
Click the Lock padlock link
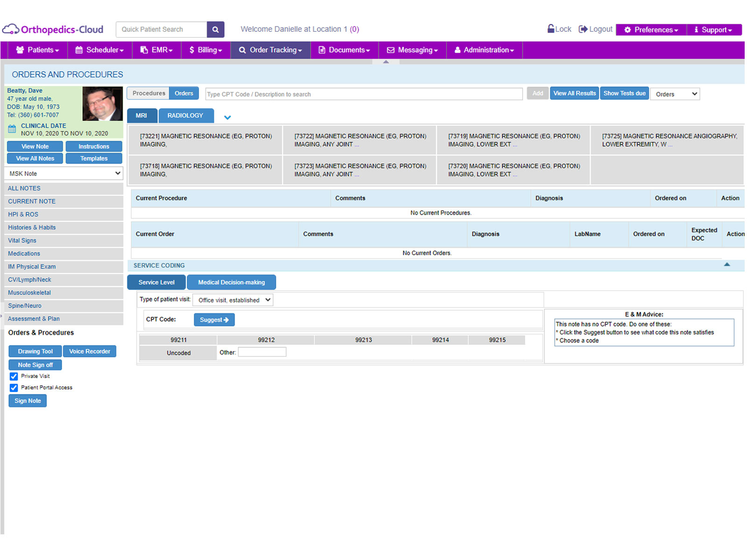pos(559,29)
